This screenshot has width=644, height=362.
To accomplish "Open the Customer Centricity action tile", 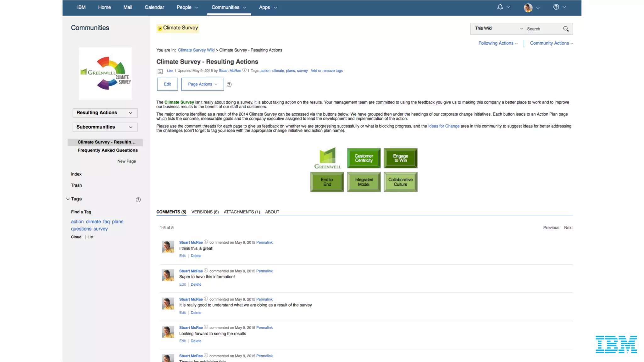I will 364,158.
